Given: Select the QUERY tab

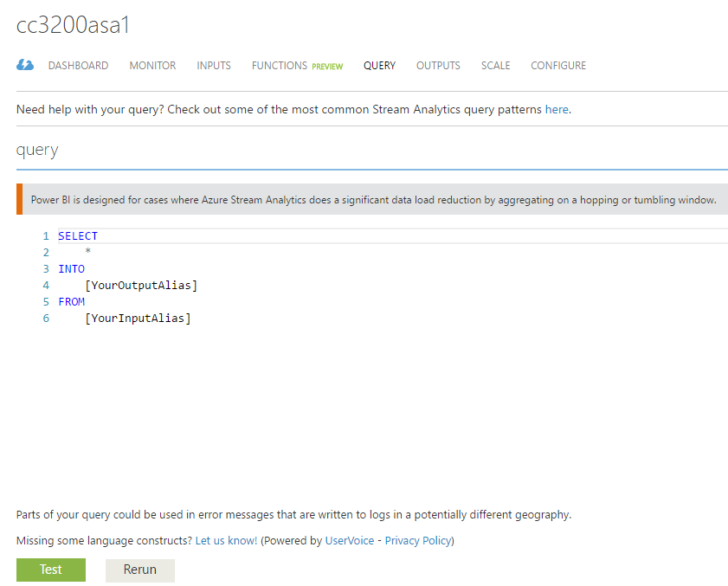Looking at the screenshot, I should [379, 66].
